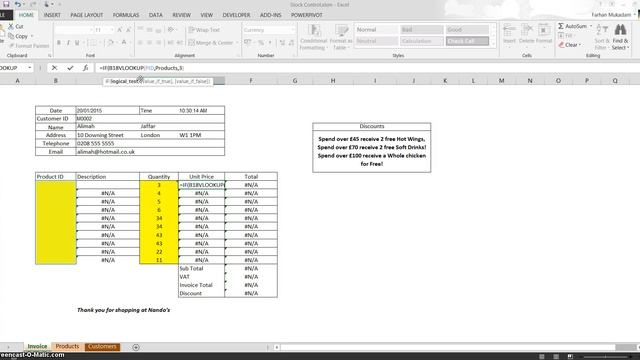Open the Clipboard dialog launcher
Viewport: 640px width, 360px height.
[x=49, y=56]
